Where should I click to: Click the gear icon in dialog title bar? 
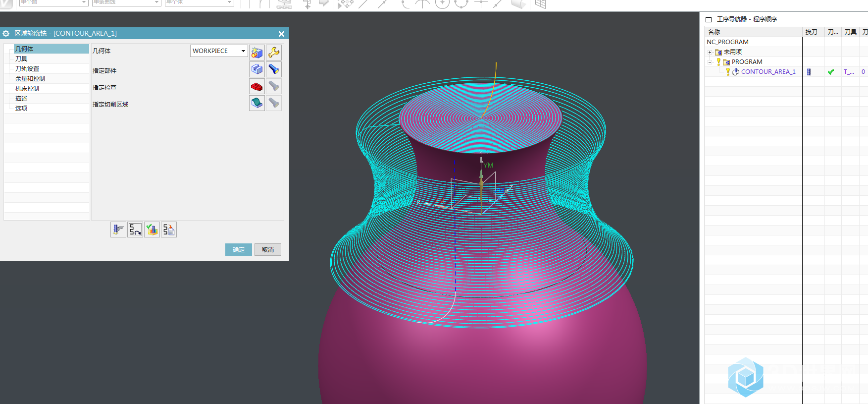(x=6, y=34)
